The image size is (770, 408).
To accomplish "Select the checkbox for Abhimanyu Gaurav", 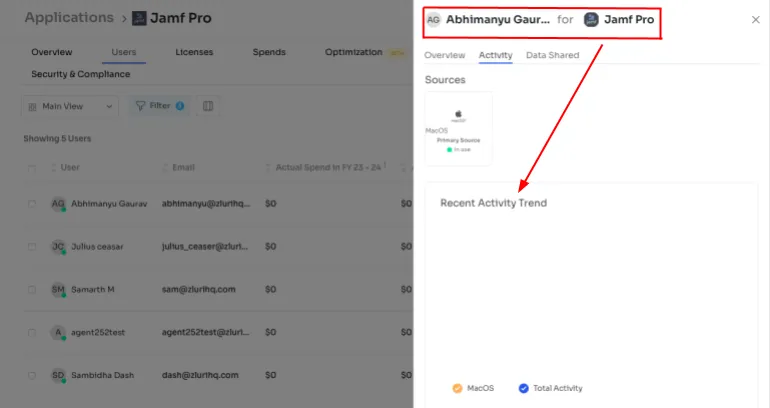I will (x=32, y=204).
